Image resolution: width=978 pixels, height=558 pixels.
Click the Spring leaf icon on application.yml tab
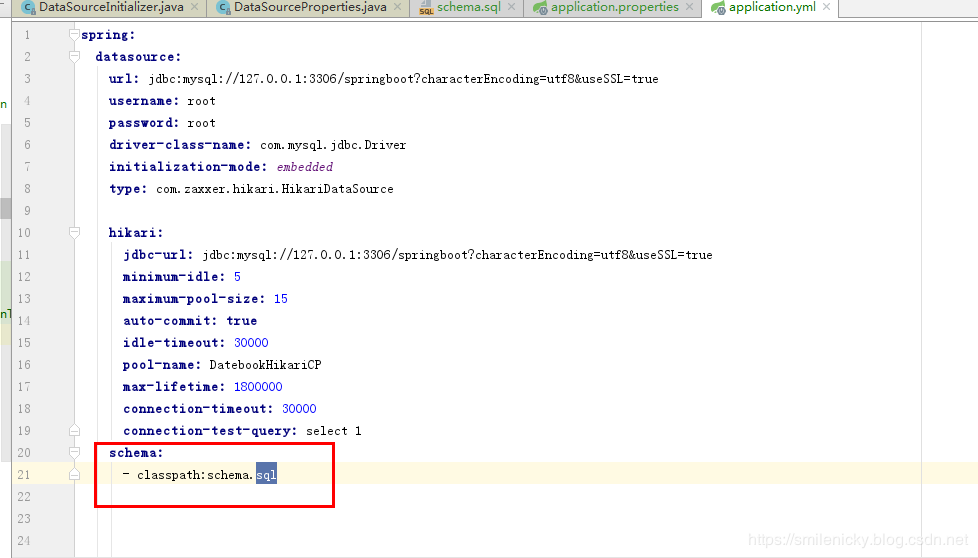(718, 7)
